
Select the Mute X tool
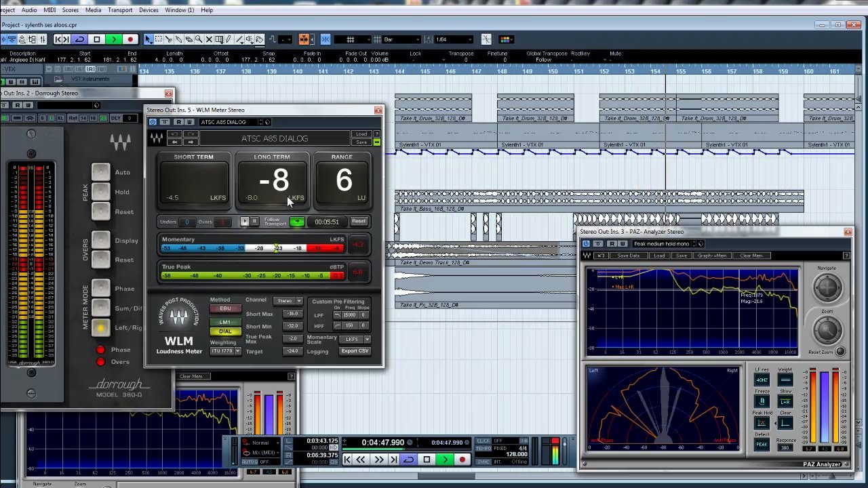[209, 39]
